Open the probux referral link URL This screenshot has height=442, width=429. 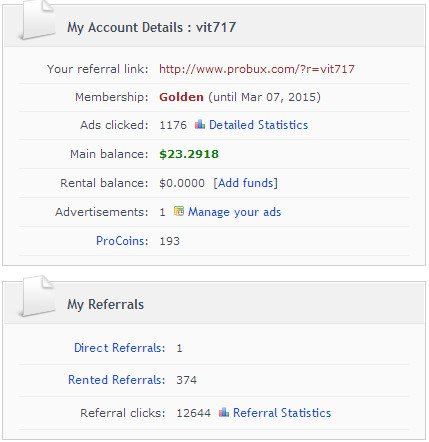[257, 69]
